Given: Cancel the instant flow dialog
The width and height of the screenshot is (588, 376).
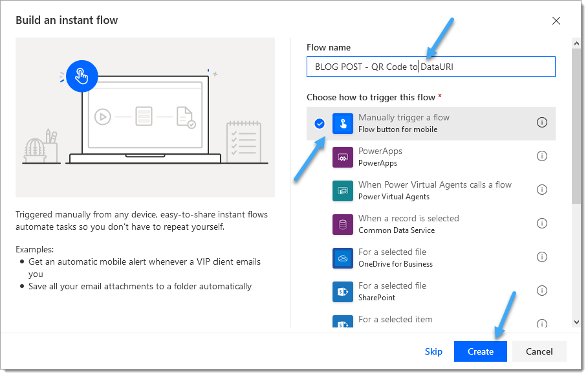Looking at the screenshot, I should pyautogui.click(x=539, y=351).
